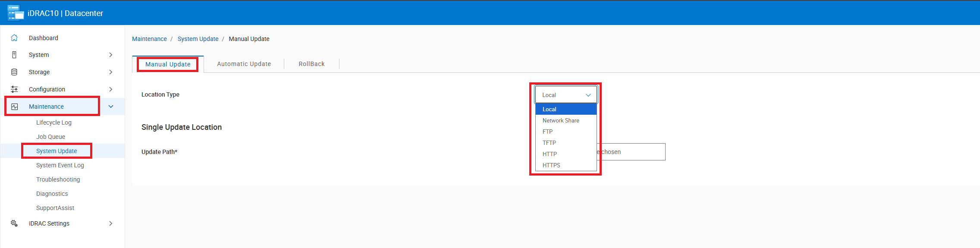The width and height of the screenshot is (980, 248).
Task: Choose TFTP from the dropdown list
Action: (x=566, y=143)
